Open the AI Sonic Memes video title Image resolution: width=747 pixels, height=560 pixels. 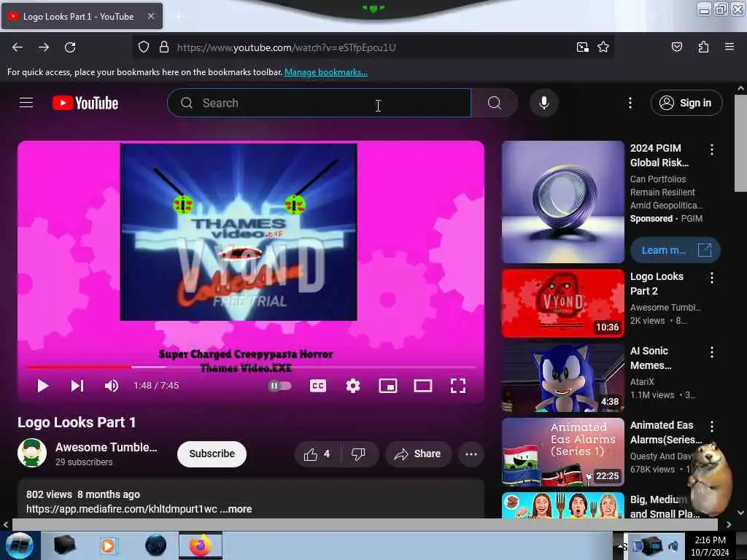pos(651,358)
